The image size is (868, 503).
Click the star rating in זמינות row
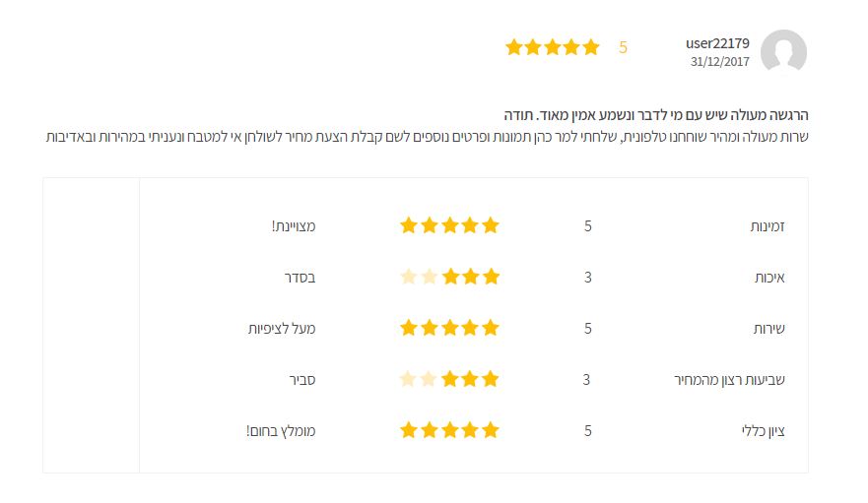449,225
